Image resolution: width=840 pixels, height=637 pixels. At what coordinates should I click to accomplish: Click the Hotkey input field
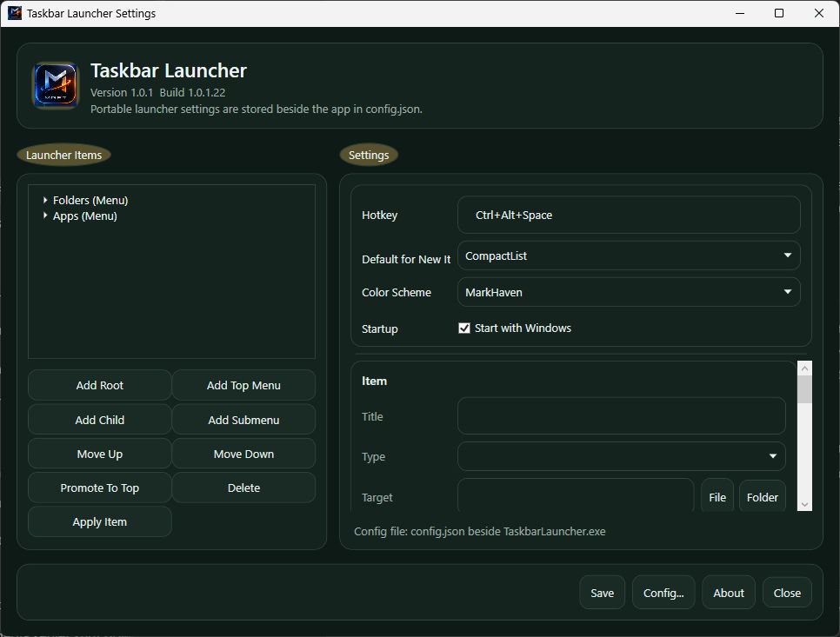[x=629, y=215]
